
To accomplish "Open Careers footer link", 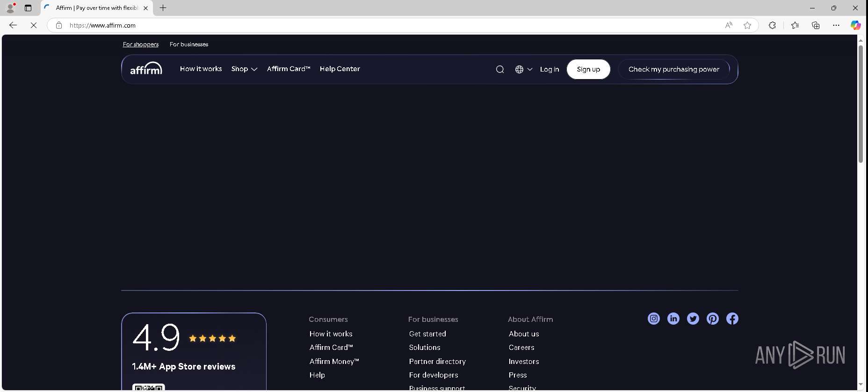I will coord(521,347).
